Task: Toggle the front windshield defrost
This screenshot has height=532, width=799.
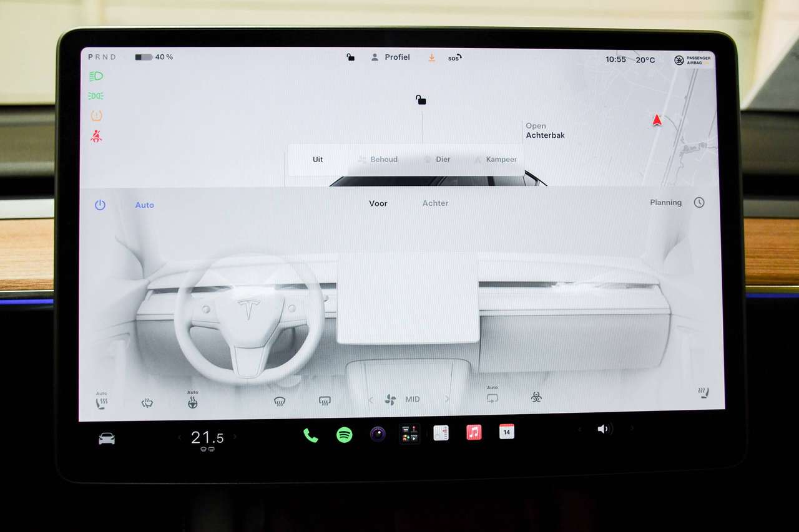Action: 280,402
